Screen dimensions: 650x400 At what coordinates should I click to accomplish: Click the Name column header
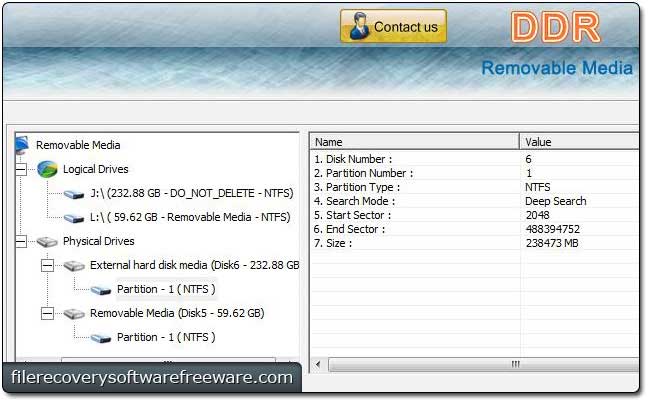click(415, 142)
